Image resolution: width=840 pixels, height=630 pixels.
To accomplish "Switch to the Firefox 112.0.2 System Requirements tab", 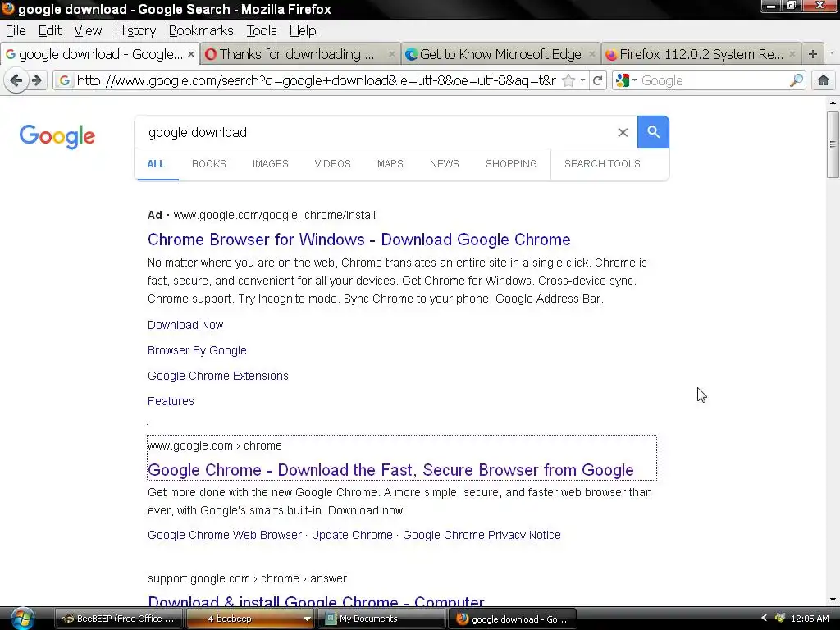I will coord(701,54).
